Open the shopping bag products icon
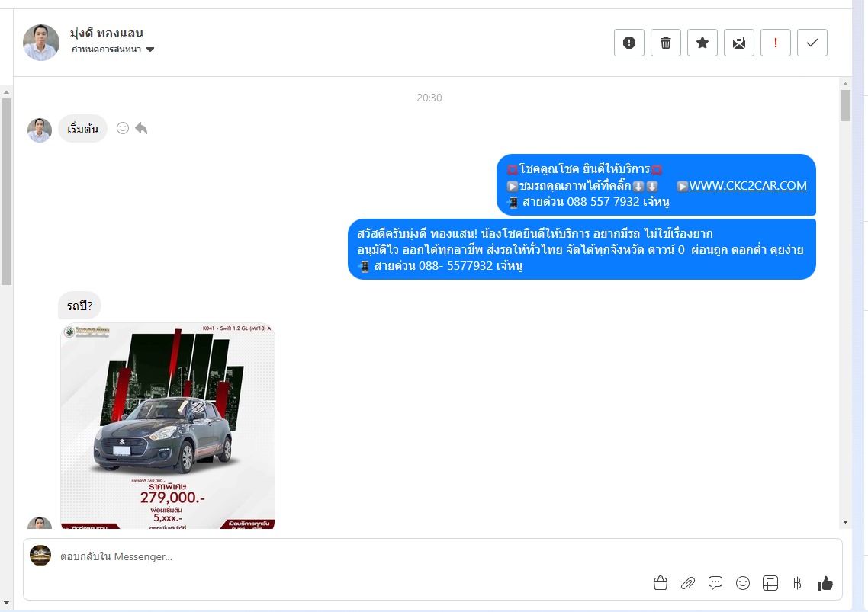This screenshot has width=868, height=612. coord(661,583)
